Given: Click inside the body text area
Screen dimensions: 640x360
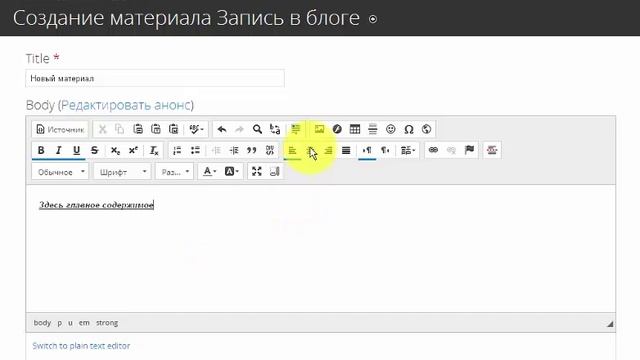Looking at the screenshot, I should tap(321, 249).
